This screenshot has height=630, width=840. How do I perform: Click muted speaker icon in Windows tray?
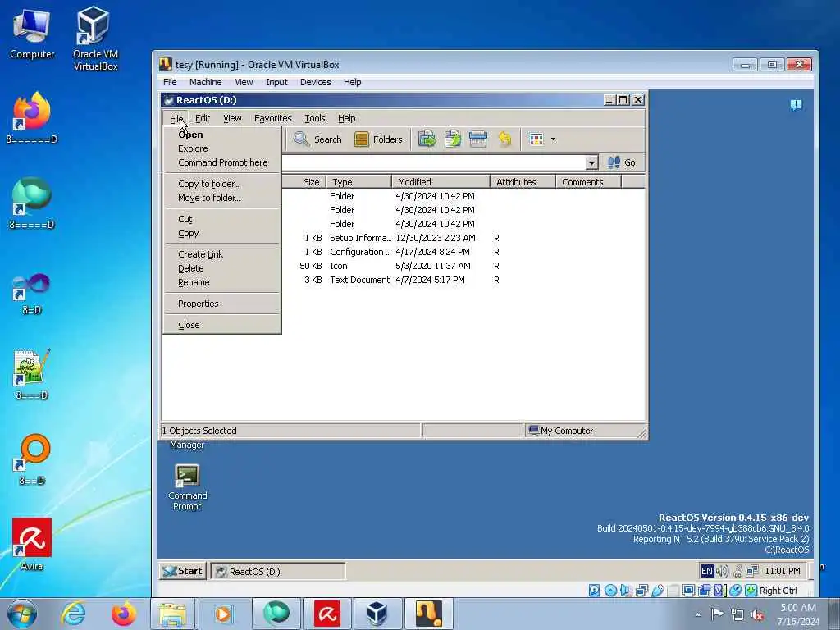click(x=757, y=615)
